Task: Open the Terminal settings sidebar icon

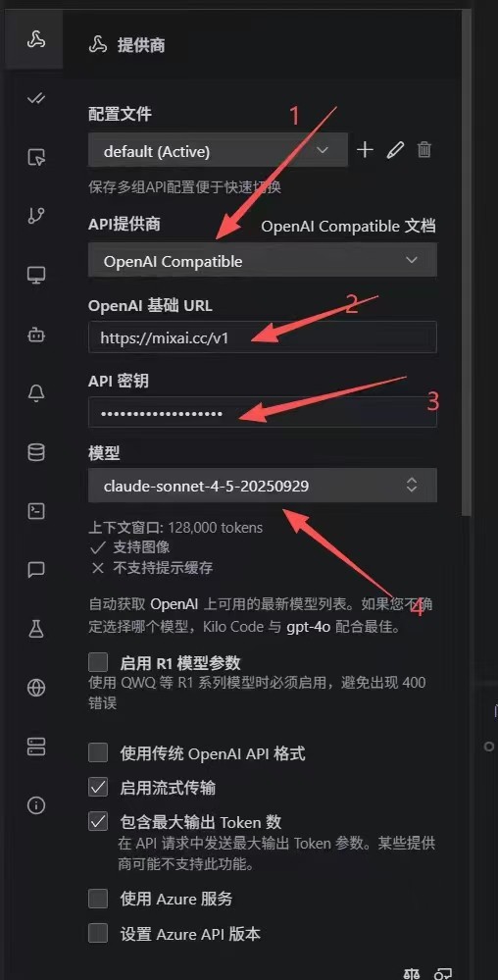Action: click(36, 511)
